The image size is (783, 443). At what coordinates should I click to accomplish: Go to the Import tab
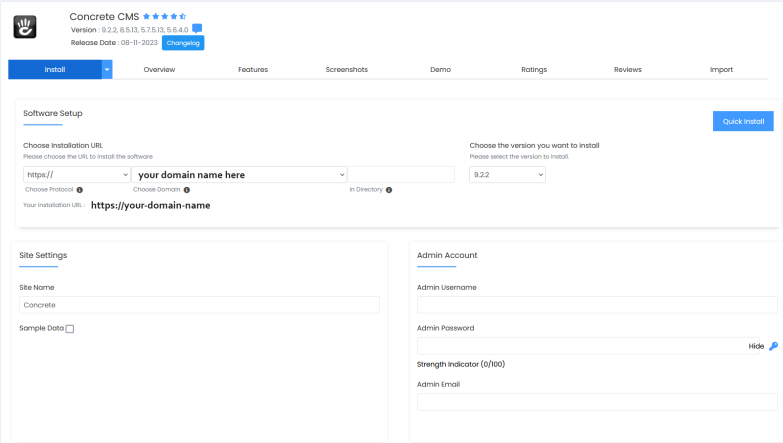(x=721, y=70)
